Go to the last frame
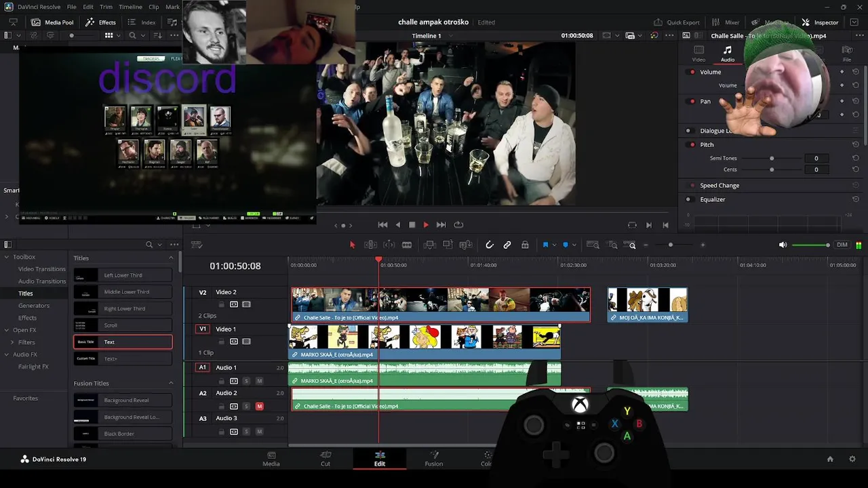Image resolution: width=868 pixels, height=488 pixels. click(x=441, y=225)
